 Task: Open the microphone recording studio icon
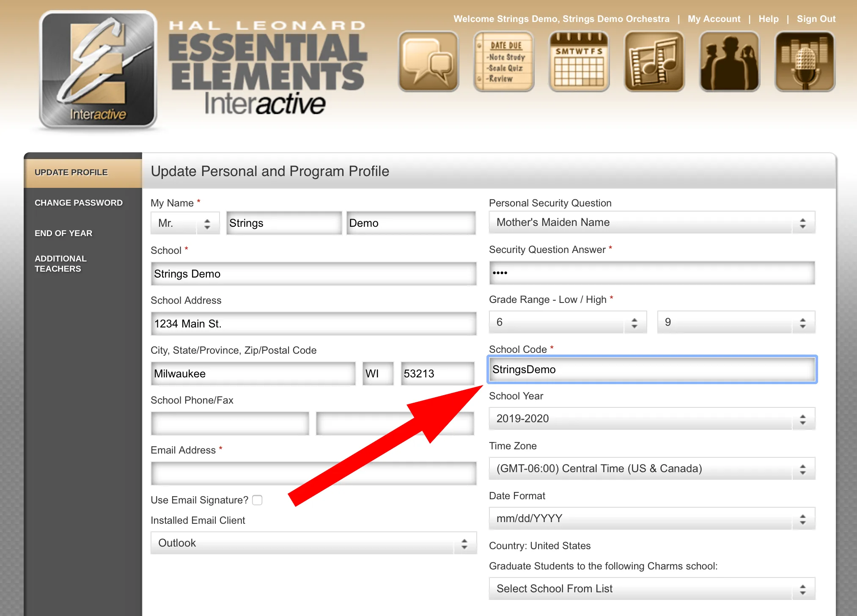[x=805, y=61]
